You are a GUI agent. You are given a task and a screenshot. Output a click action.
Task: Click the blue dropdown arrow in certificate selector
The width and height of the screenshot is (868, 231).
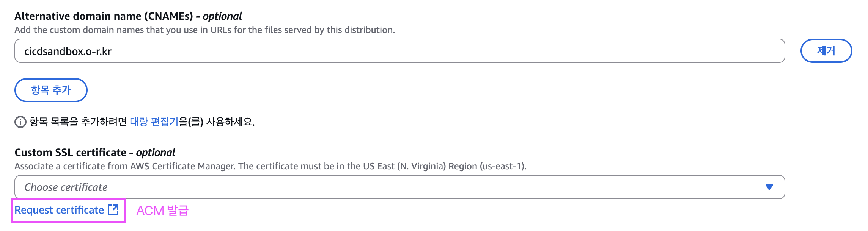coord(769,187)
